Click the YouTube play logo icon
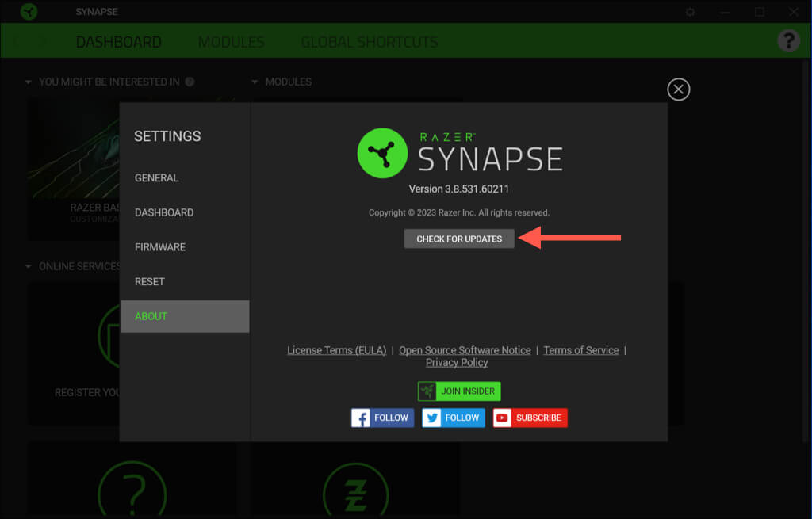The height and width of the screenshot is (519, 812). tap(502, 418)
